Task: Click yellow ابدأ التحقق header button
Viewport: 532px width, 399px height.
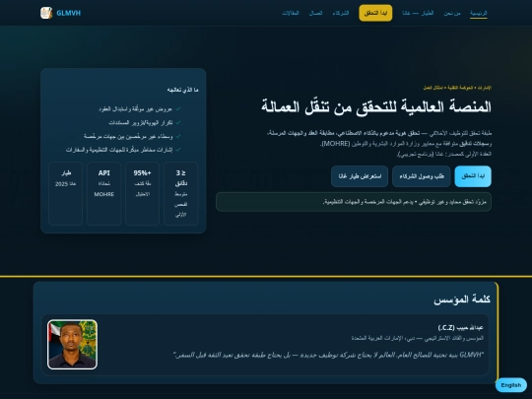Action: pos(375,13)
